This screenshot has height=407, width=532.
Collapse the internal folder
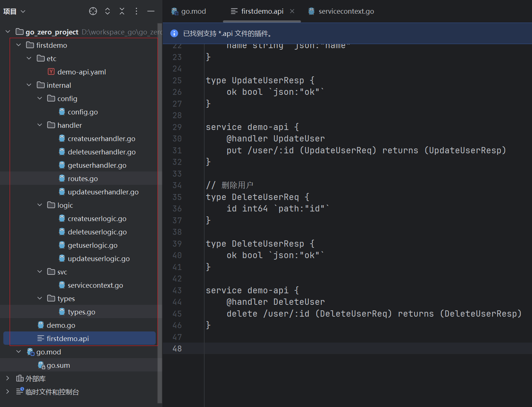29,85
